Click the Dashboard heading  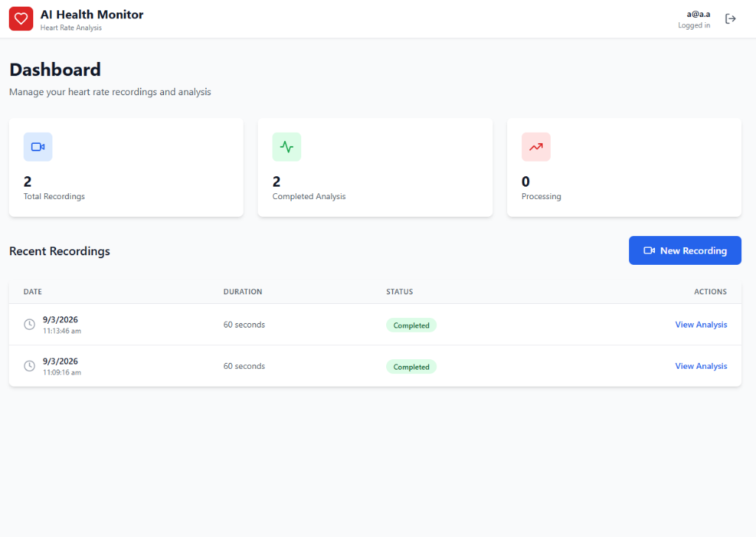click(55, 70)
